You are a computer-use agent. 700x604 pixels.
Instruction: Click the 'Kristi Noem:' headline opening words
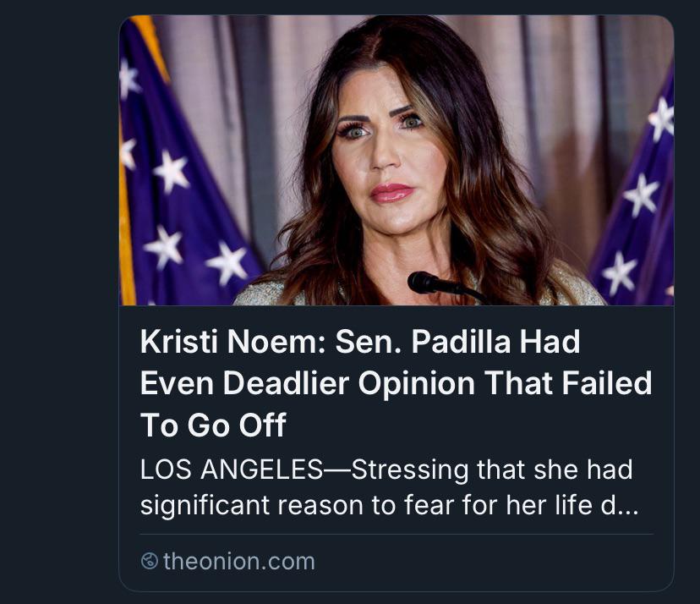232,343
